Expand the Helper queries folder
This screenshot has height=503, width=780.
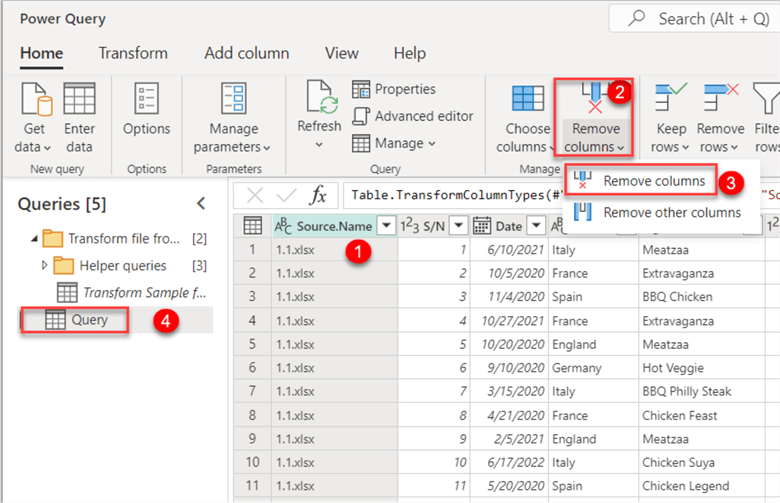coord(44,266)
